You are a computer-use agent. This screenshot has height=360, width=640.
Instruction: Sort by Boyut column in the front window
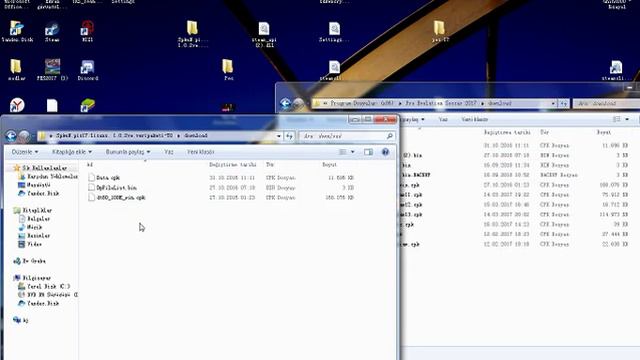(x=330, y=164)
